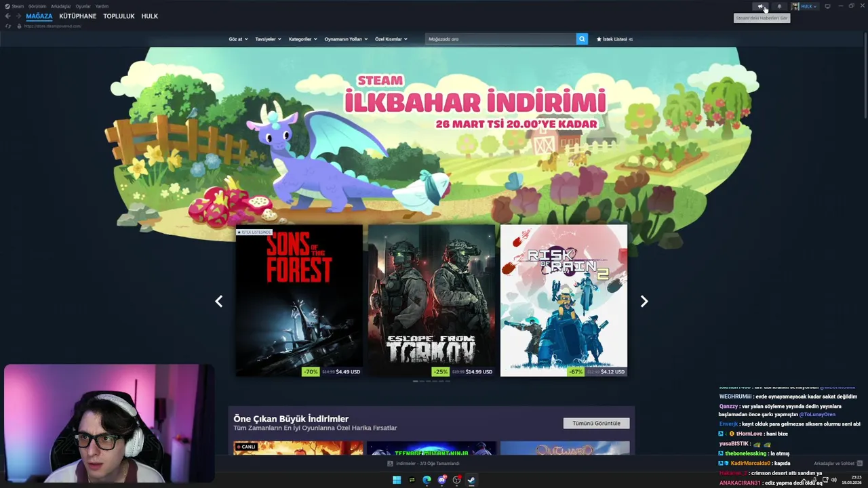Open the Oyunlar menu
The width and height of the screenshot is (868, 488).
pos(83,6)
